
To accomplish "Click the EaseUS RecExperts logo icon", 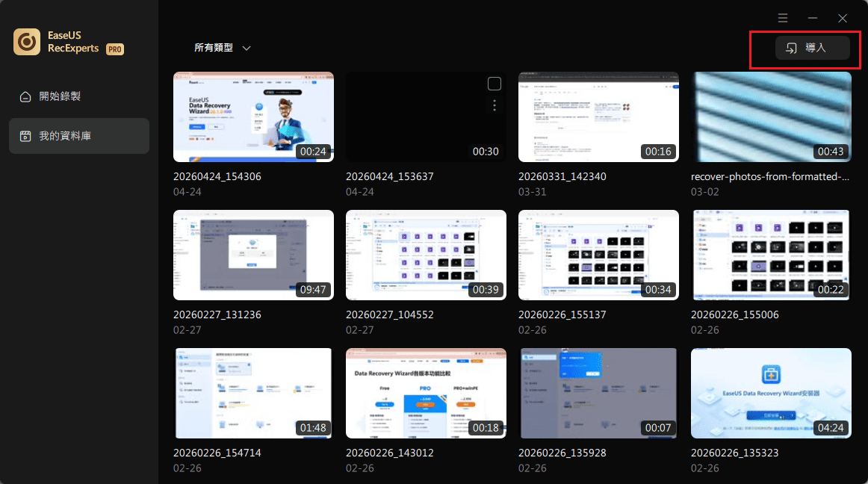I will coord(27,42).
